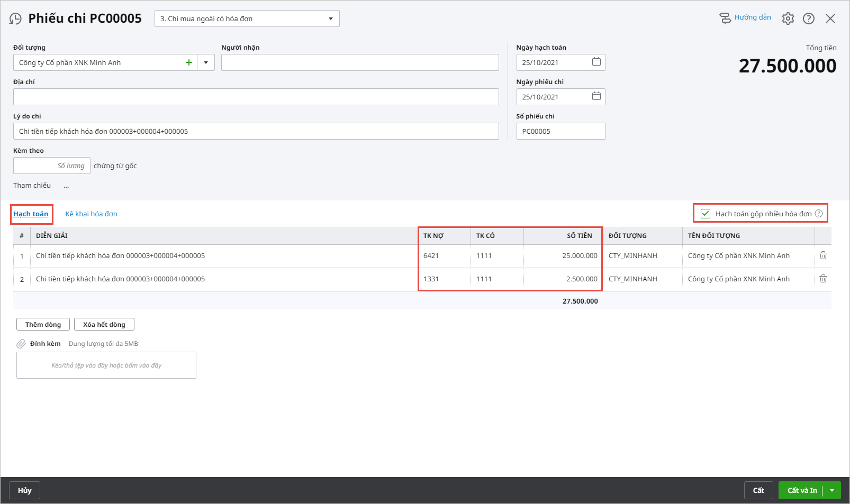The width and height of the screenshot is (850, 504).
Task: Open calendar for Ngày phiếu chi
Action: click(596, 96)
